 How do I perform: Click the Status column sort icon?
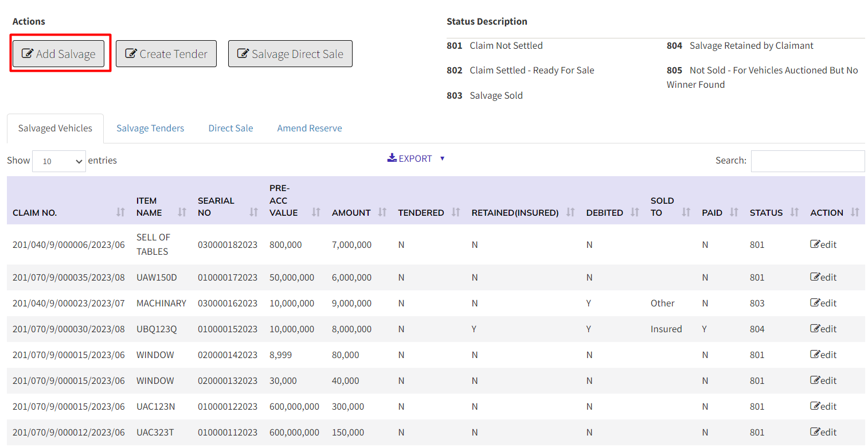tap(794, 212)
